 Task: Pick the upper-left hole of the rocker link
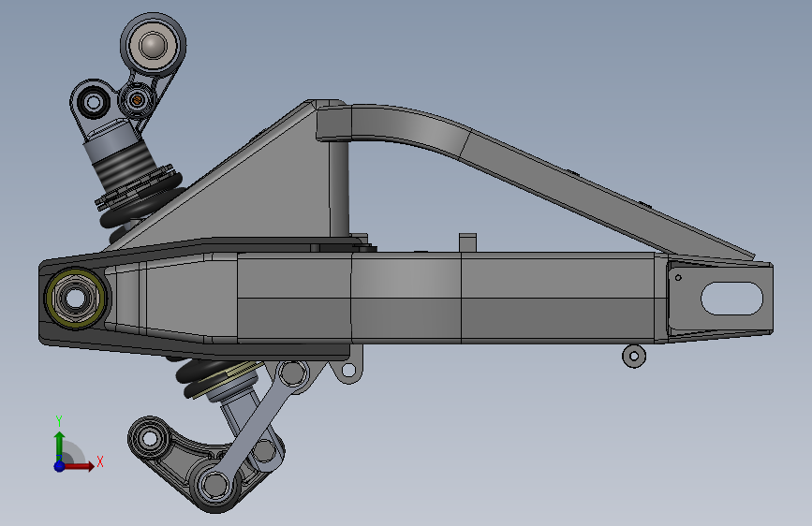150,439
